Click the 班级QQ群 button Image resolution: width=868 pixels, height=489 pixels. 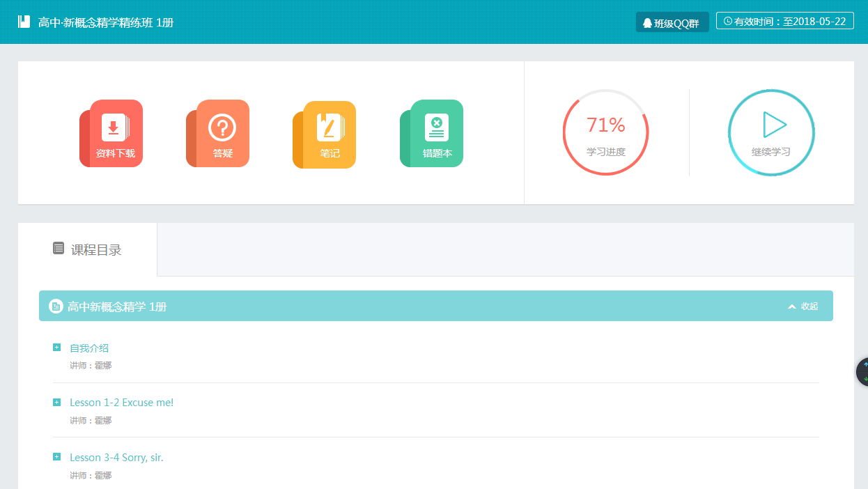(x=672, y=22)
